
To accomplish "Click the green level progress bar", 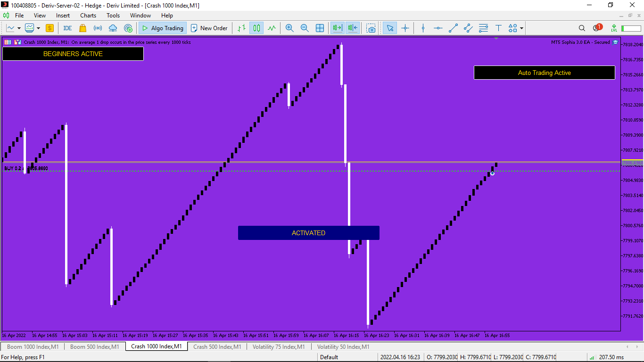I will coord(631,29).
